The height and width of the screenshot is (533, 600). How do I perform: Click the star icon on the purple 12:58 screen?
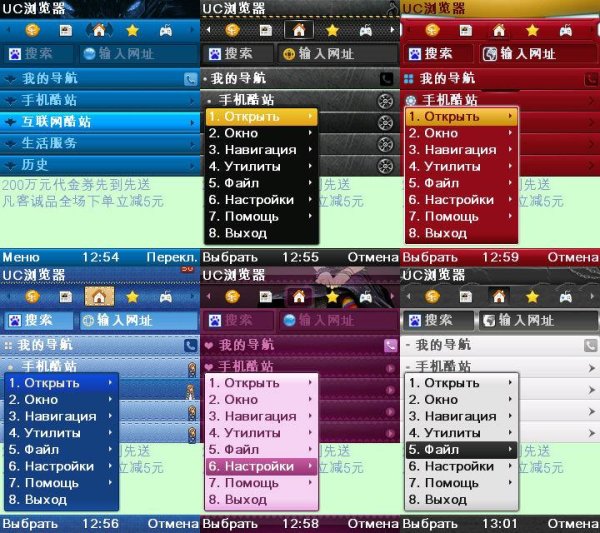tap(333, 297)
